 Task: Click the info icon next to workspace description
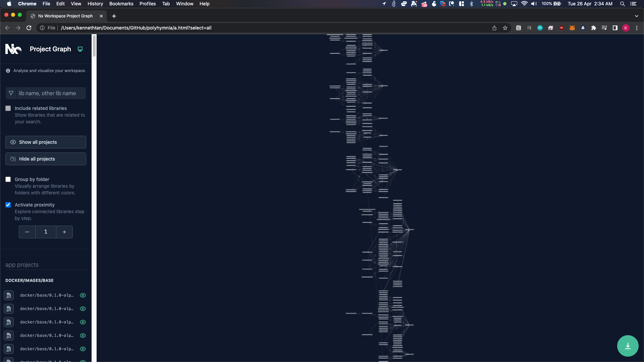coord(8,71)
